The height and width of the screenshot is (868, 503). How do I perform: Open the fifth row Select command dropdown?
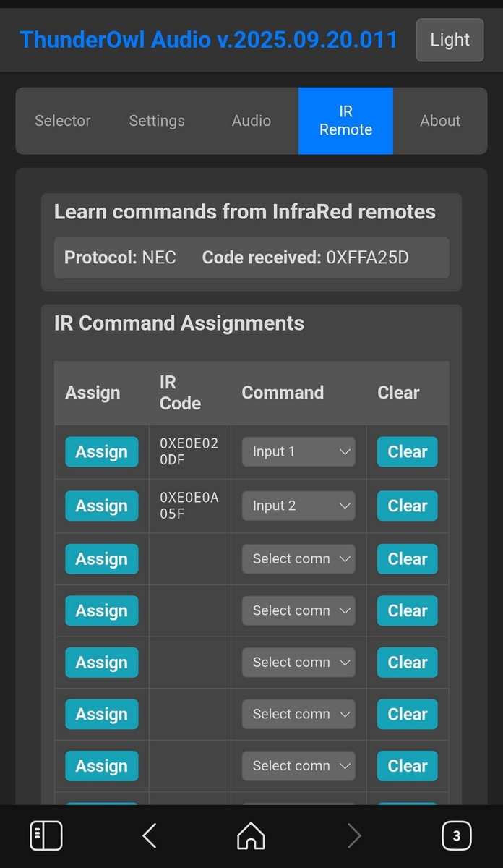coord(298,663)
